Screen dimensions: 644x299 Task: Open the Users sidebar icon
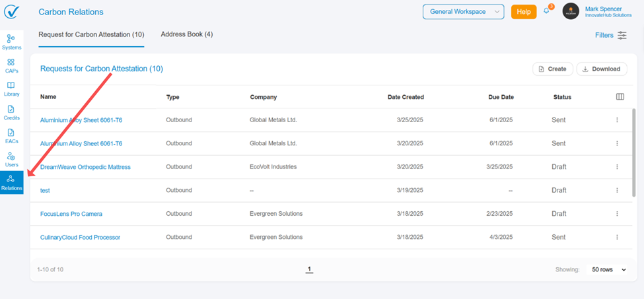pyautogui.click(x=11, y=159)
